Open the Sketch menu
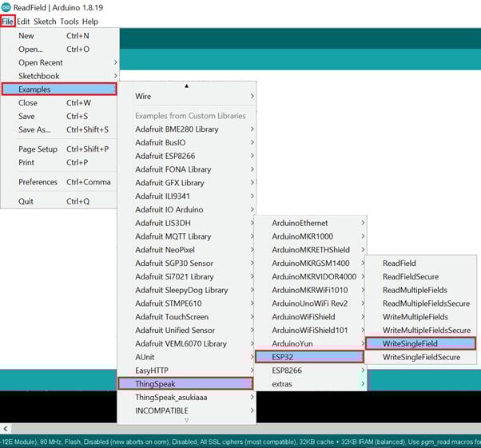Image resolution: width=481 pixels, height=448 pixels. (x=45, y=22)
